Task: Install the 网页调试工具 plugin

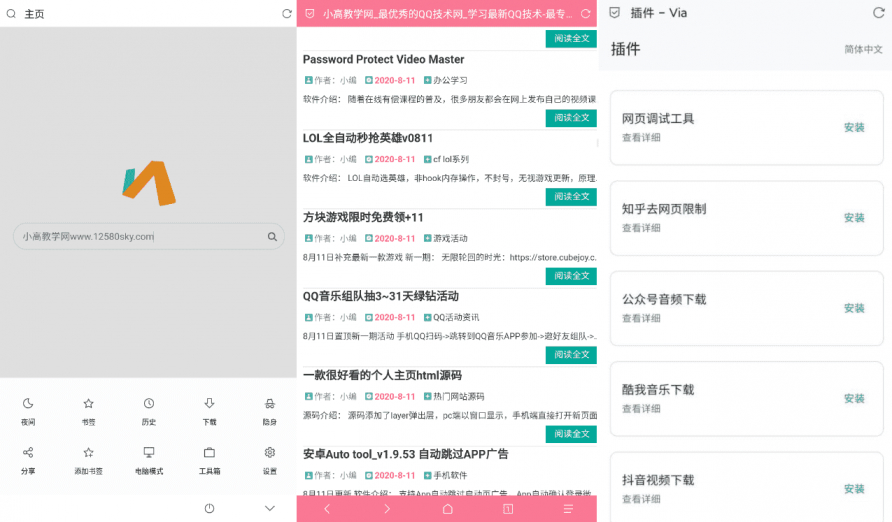Action: click(x=854, y=127)
